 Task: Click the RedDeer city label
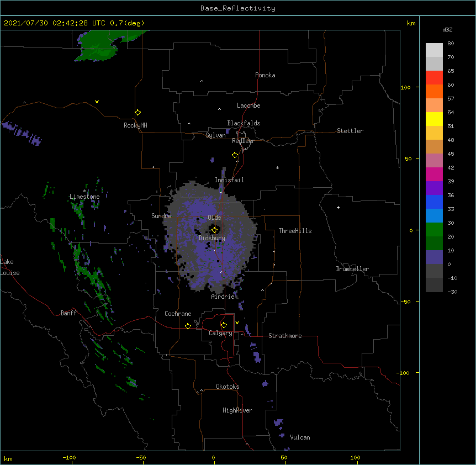[x=243, y=141]
